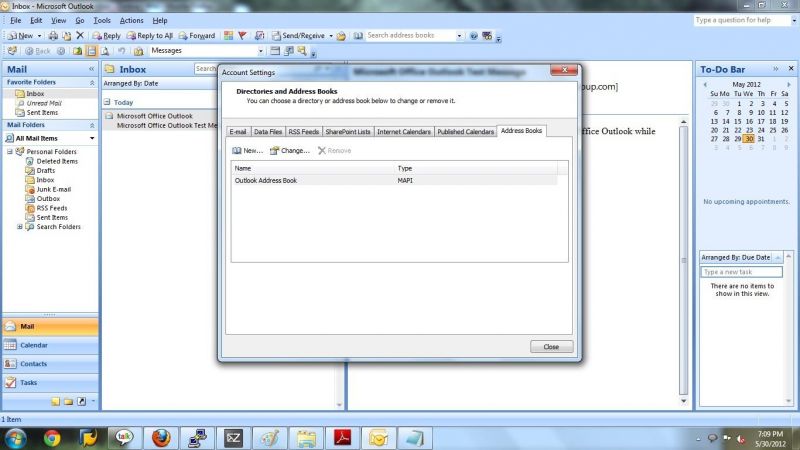Open the Go menu
This screenshot has height=450, width=800.
pos(80,20)
